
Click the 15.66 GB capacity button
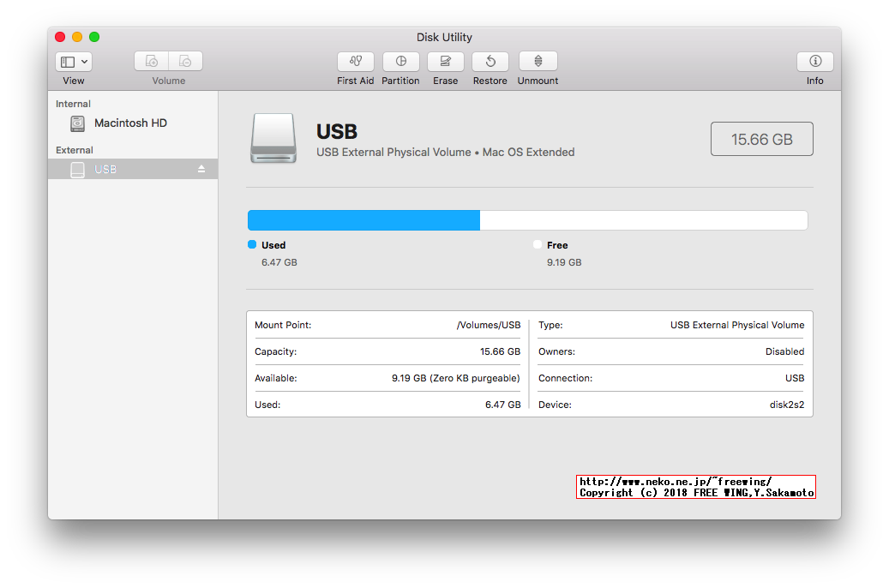761,138
